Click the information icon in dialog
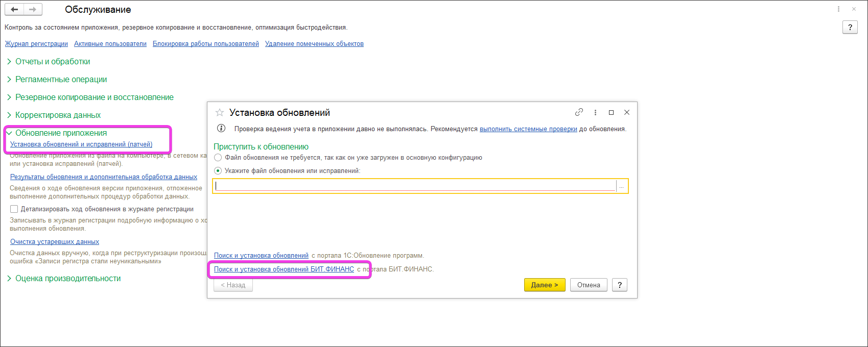The height and width of the screenshot is (347, 868). [x=221, y=129]
